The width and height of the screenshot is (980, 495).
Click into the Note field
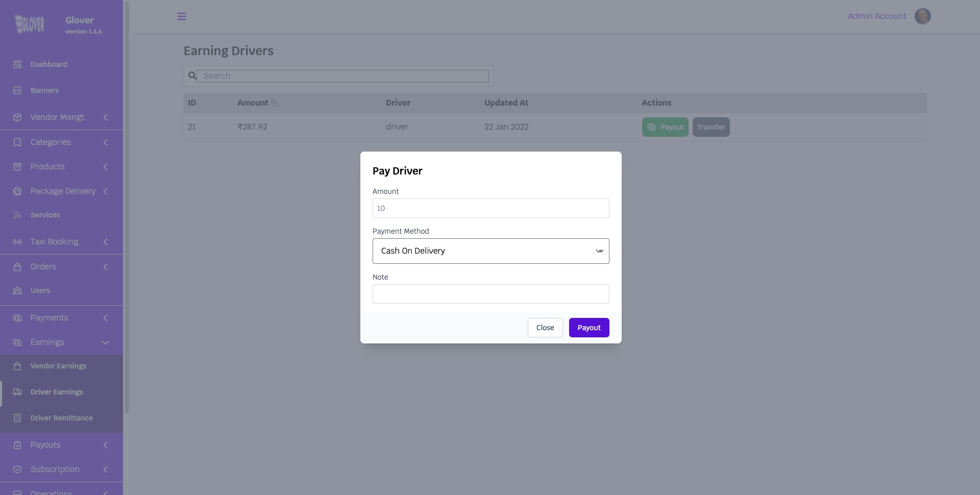point(491,294)
